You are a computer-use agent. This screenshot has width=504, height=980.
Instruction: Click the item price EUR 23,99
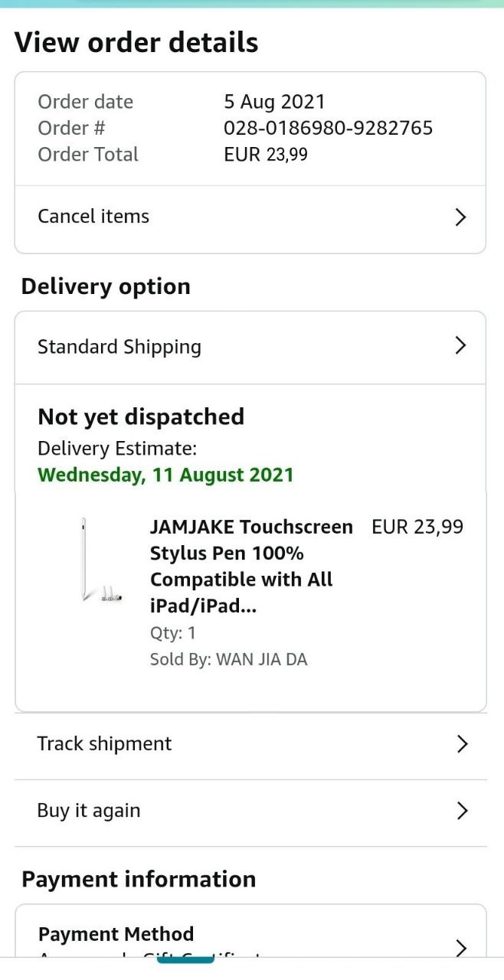pyautogui.click(x=417, y=527)
